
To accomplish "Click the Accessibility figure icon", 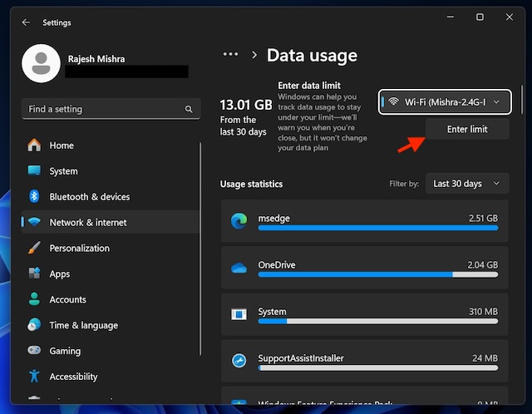I will (34, 376).
